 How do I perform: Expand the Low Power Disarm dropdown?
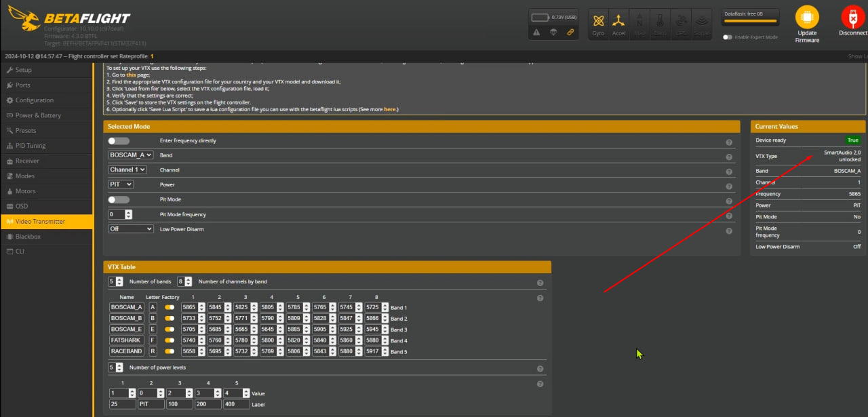[131, 229]
